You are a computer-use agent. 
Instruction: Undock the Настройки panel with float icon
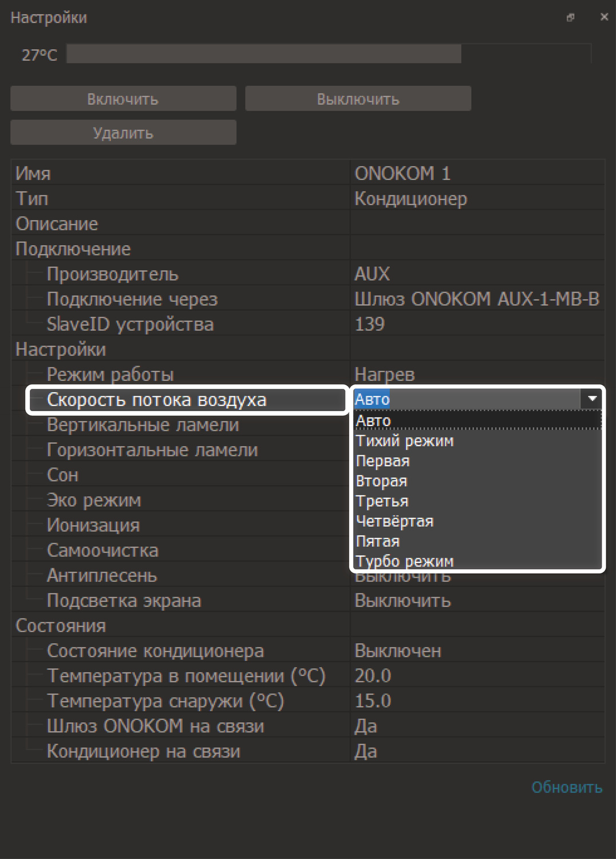570,18
